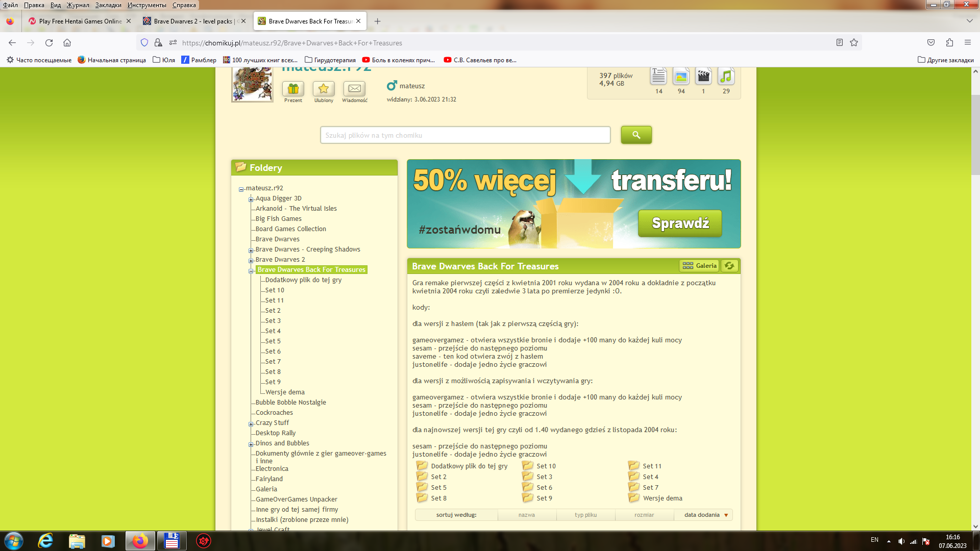Click the browser back arrow
Viewport: 980px width, 551px height.
click(x=12, y=43)
